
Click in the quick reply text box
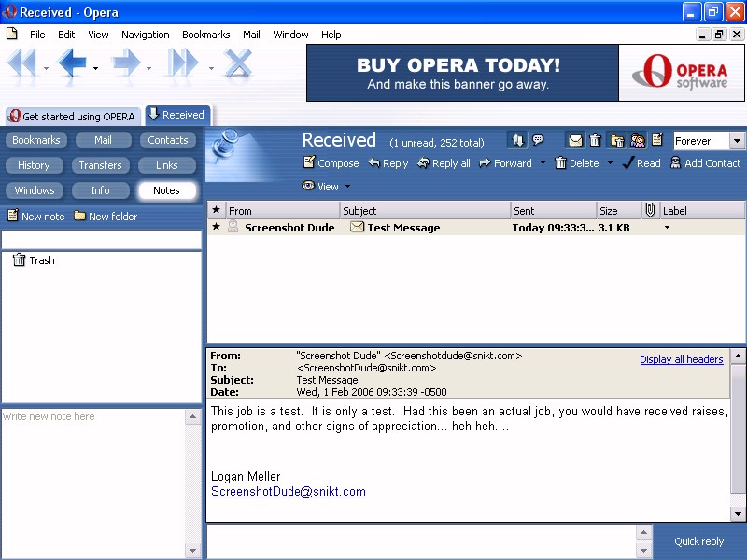click(422, 541)
